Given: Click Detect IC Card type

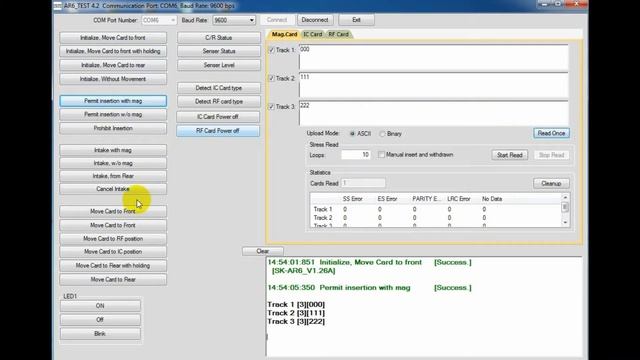Looking at the screenshot, I should [x=219, y=88].
